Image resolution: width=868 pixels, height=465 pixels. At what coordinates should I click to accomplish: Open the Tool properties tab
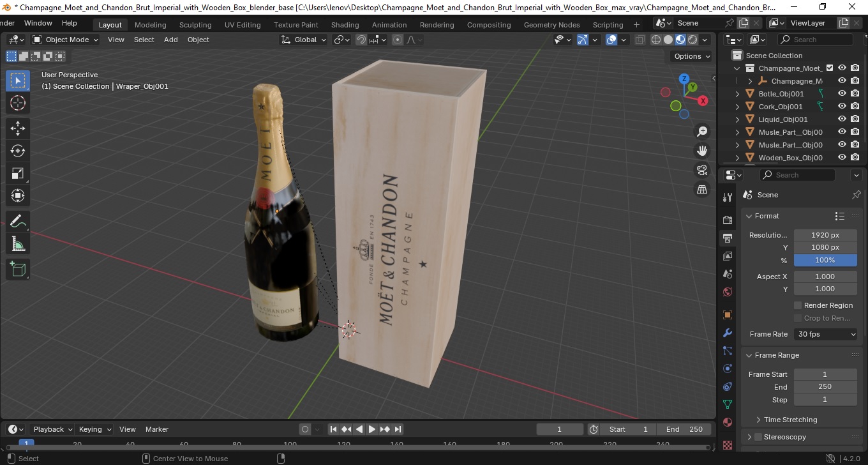click(x=727, y=197)
